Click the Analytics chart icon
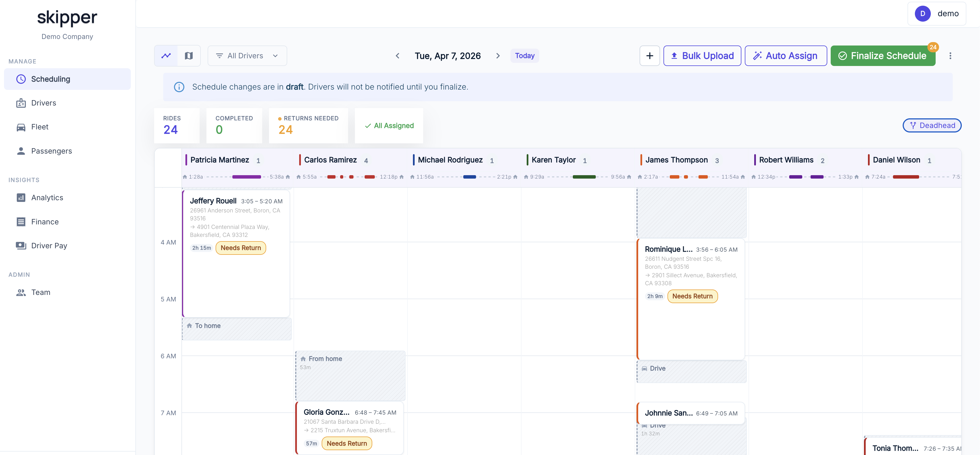The width and height of the screenshot is (980, 455). point(21,198)
